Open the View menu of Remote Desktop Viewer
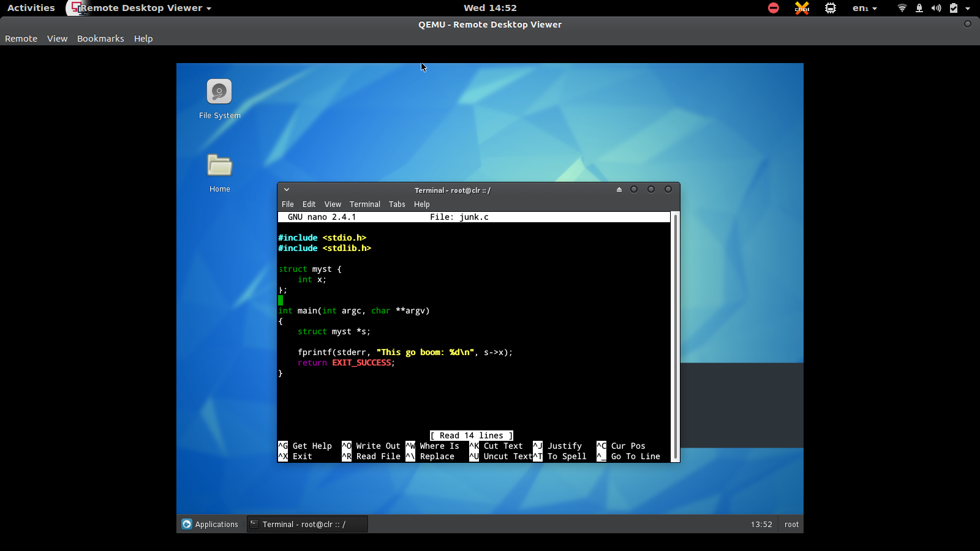Screen dimensions: 980x551 click(58, 39)
